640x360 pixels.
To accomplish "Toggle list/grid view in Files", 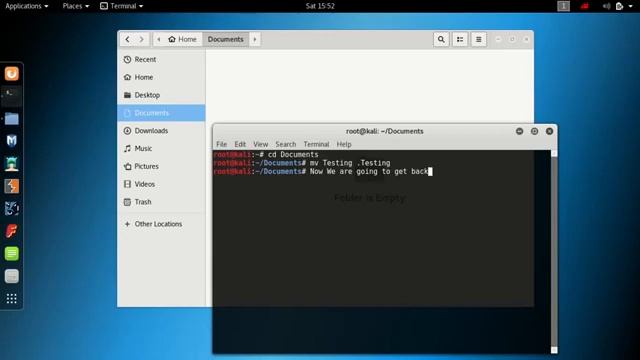I will 460,39.
